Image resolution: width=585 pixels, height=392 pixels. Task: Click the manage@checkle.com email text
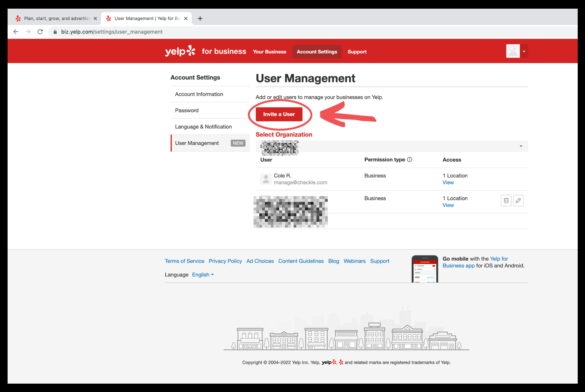coord(301,182)
